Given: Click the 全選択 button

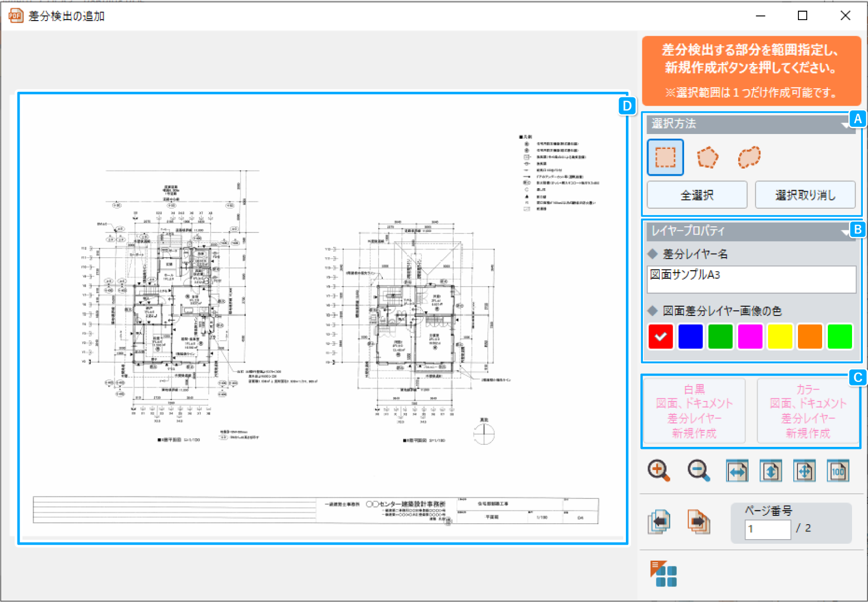Looking at the screenshot, I should (696, 195).
